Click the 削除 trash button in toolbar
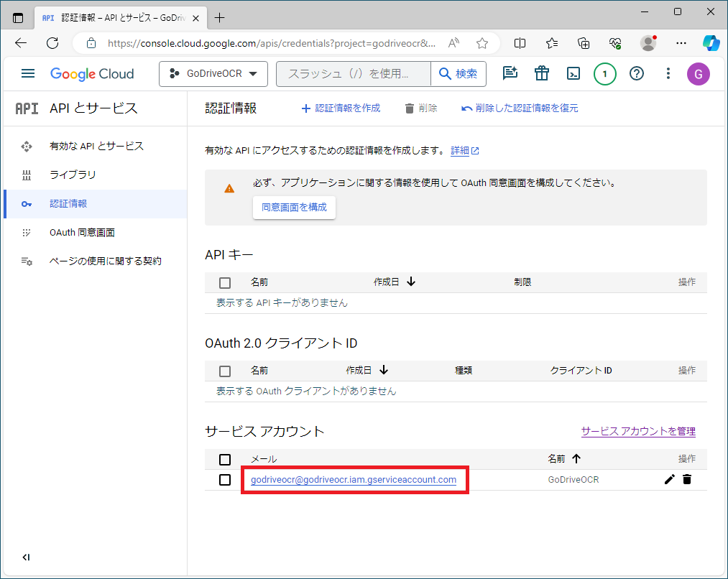The width and height of the screenshot is (728, 579). (x=421, y=108)
